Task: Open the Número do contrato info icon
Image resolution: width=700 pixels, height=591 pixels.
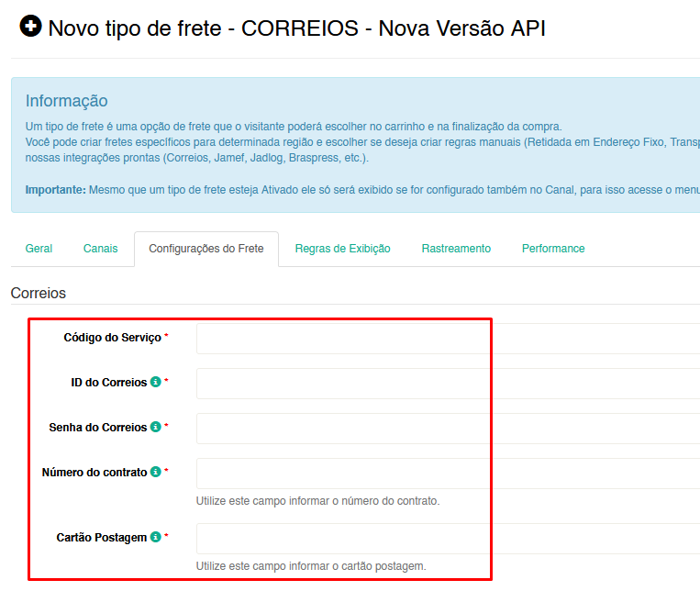Action: [x=155, y=472]
